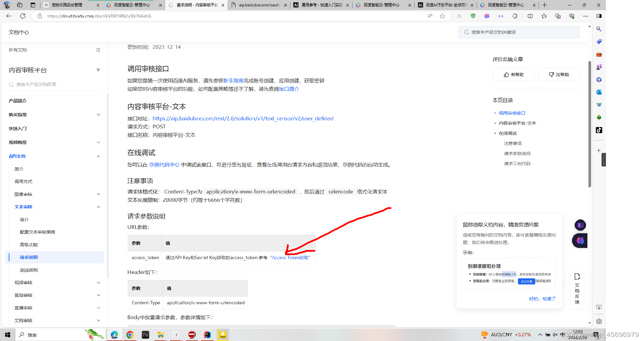Open 配置文本审核策略 in the sidebar

(37, 232)
